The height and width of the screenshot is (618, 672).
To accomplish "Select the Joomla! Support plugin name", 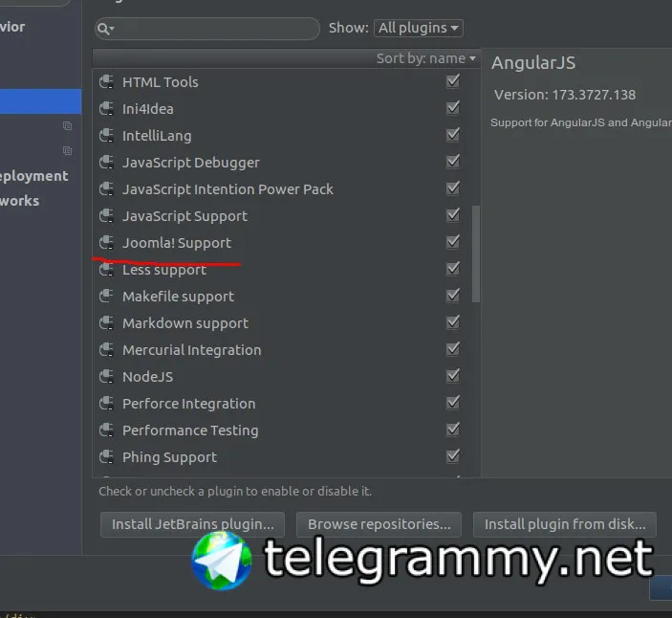I will point(177,243).
